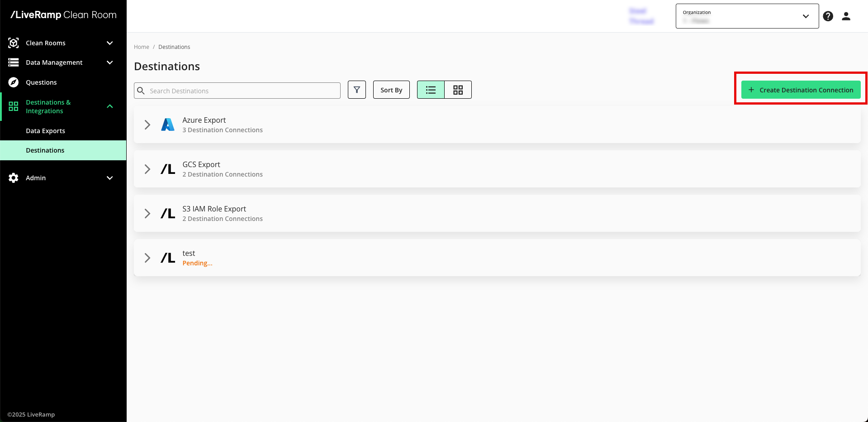Click the Admin gear icon
This screenshot has width=868, height=422.
pyautogui.click(x=14, y=178)
